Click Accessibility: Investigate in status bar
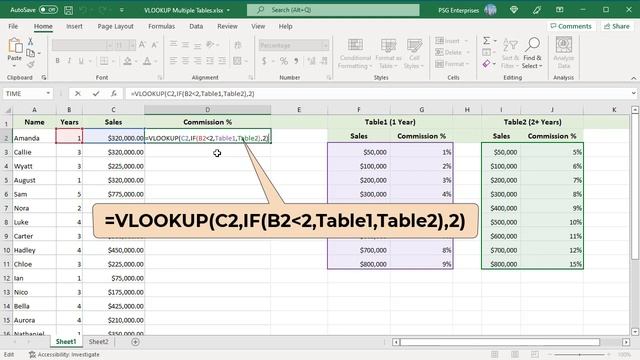The image size is (640, 360). 64,354
